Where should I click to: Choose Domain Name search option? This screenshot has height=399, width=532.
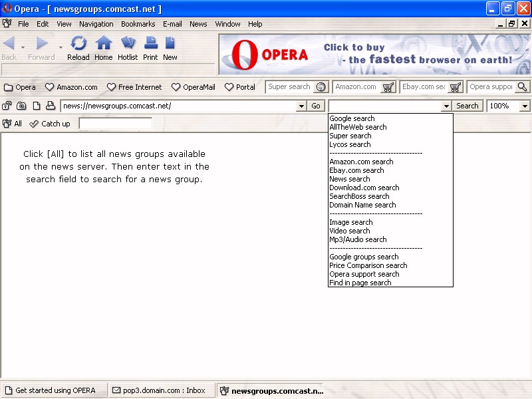[390, 205]
